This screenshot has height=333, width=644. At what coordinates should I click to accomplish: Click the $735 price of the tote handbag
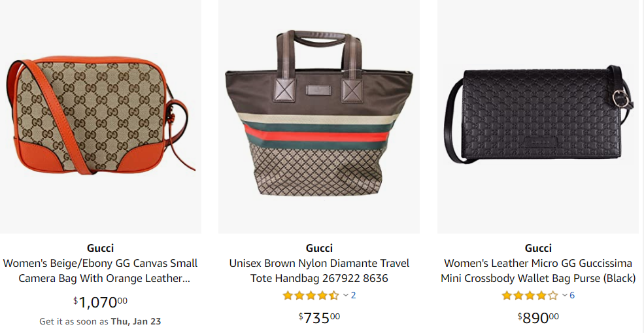[319, 317]
